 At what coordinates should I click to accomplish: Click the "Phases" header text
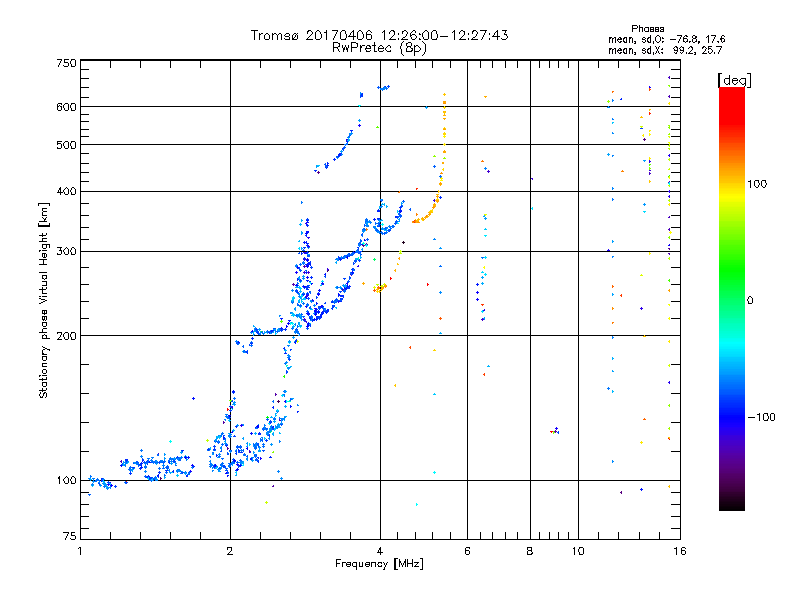649,28
